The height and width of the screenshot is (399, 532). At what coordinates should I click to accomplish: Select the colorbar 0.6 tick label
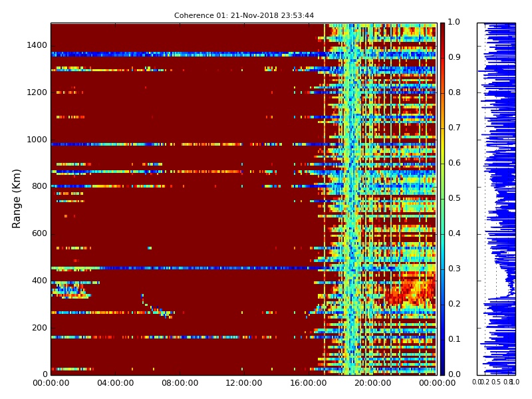[x=454, y=163]
